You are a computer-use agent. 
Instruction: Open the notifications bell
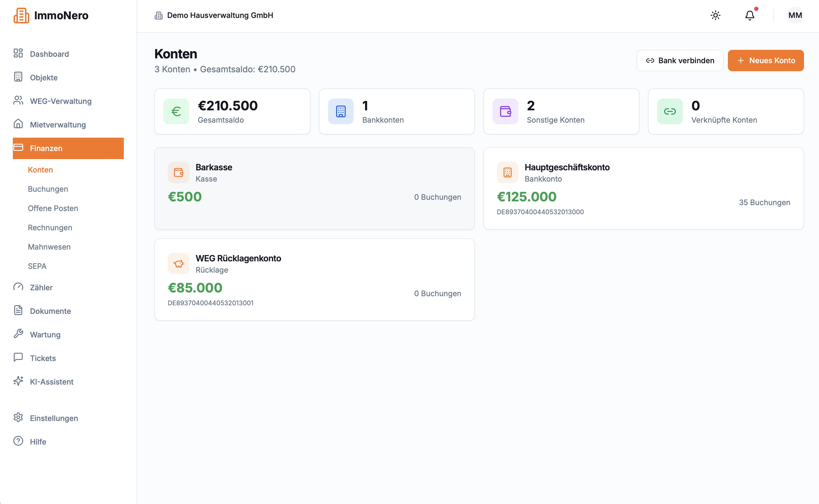coord(750,15)
